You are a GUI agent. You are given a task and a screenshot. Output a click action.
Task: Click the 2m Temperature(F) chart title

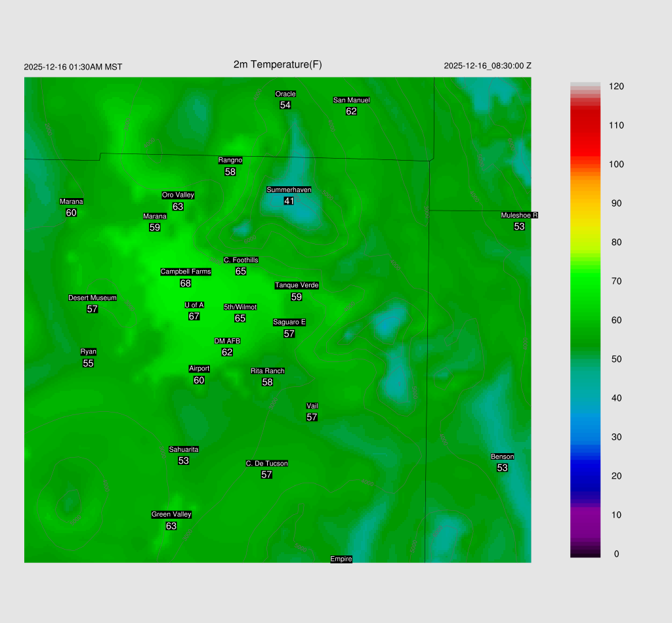(x=278, y=64)
